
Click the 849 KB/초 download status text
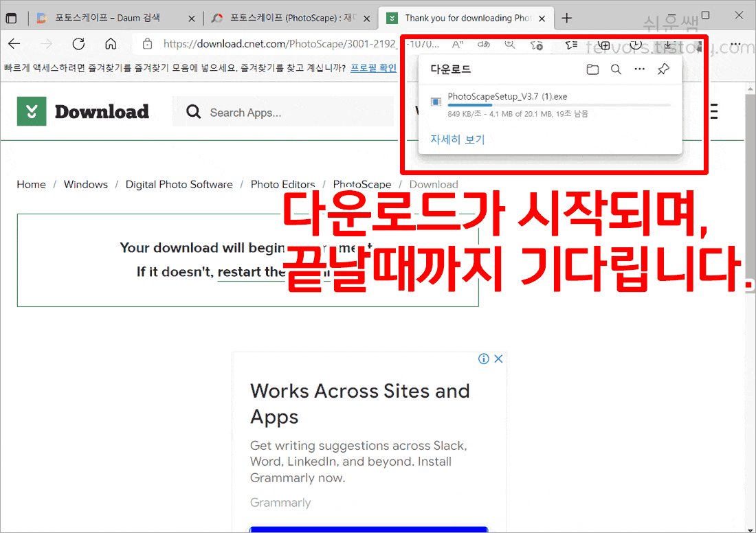coord(518,114)
